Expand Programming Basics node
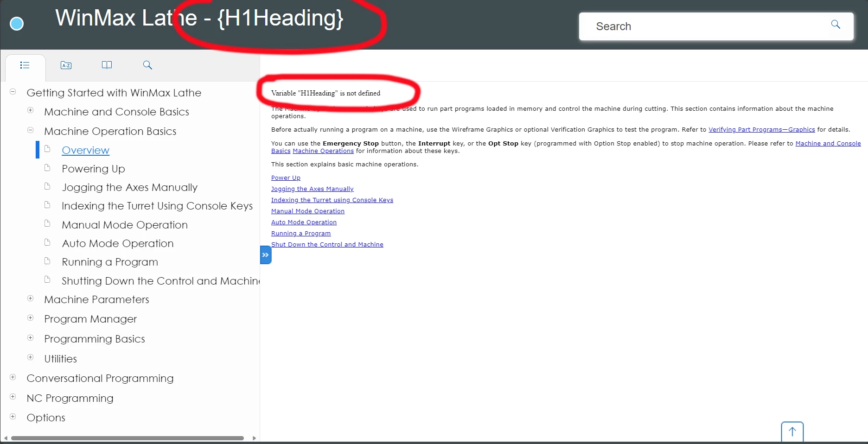Viewport: 868px width, 444px height. [x=31, y=338]
